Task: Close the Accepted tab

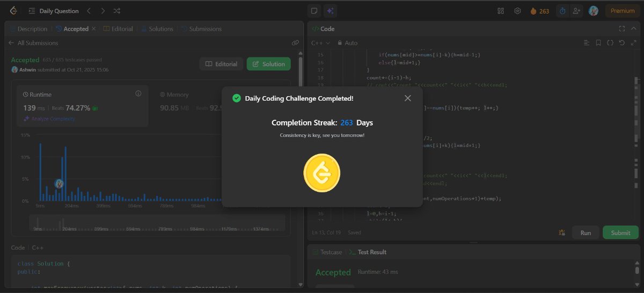Action: [x=94, y=29]
